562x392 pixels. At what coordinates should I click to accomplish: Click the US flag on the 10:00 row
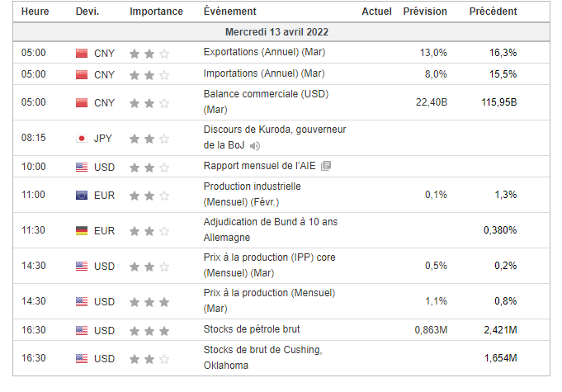tap(81, 168)
